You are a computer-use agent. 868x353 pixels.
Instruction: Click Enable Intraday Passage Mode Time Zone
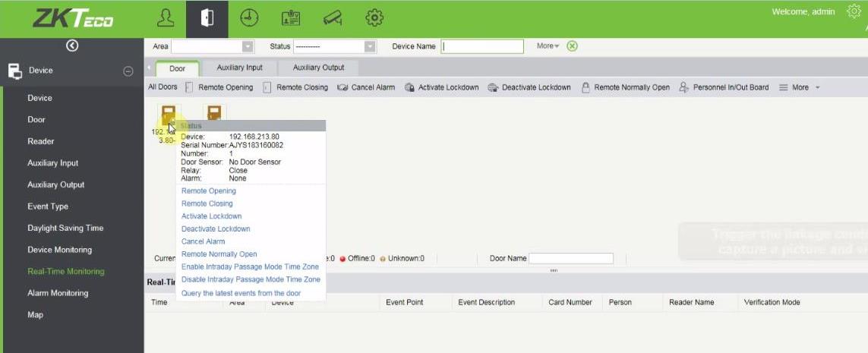coord(250,266)
